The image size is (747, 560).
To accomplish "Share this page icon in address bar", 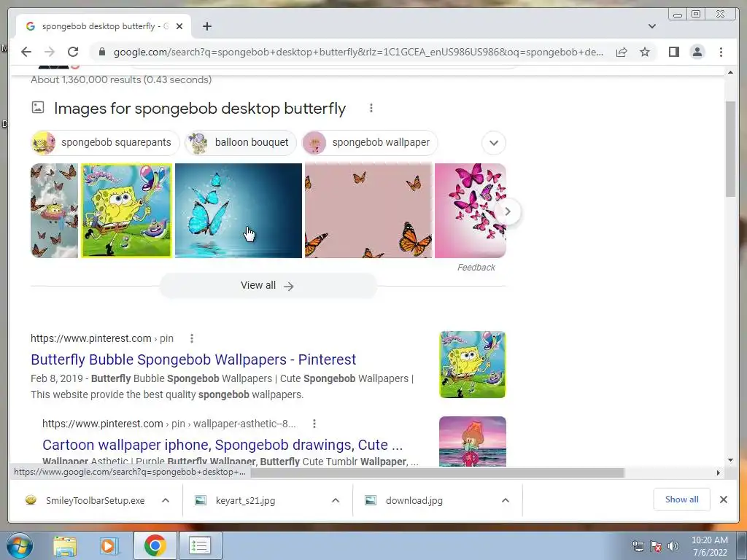I will click(622, 52).
